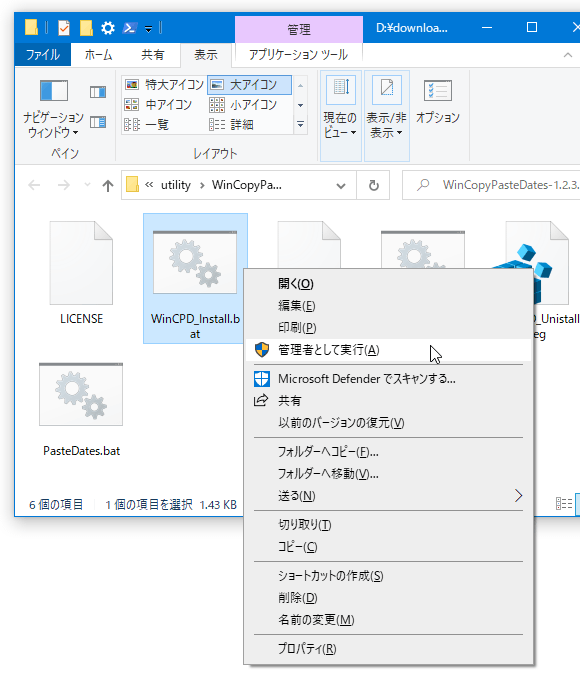Click the search box for WinCopyPasteDates
Viewport: 580px width, 678px height.
(x=492, y=185)
